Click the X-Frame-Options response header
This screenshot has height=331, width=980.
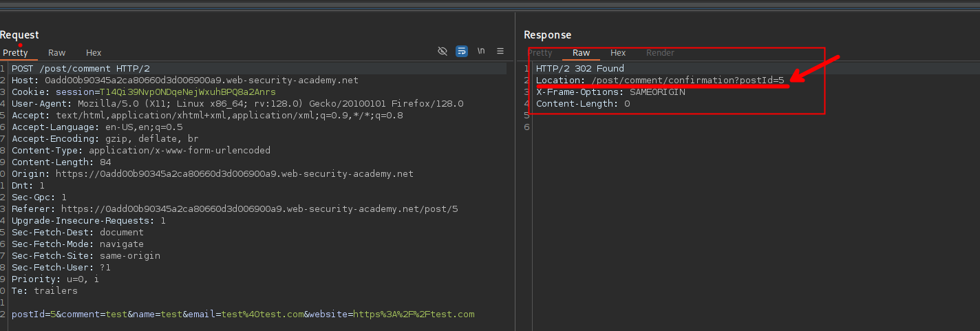(x=610, y=92)
